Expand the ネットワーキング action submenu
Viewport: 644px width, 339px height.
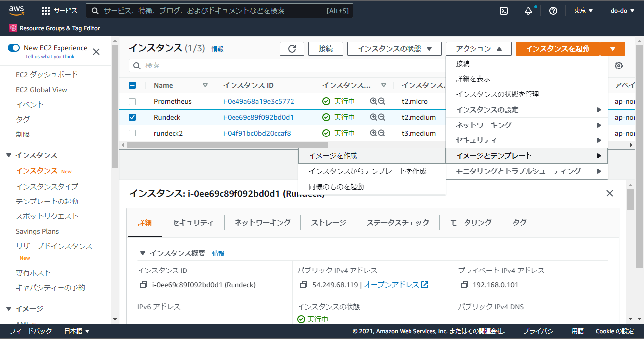pyautogui.click(x=527, y=125)
